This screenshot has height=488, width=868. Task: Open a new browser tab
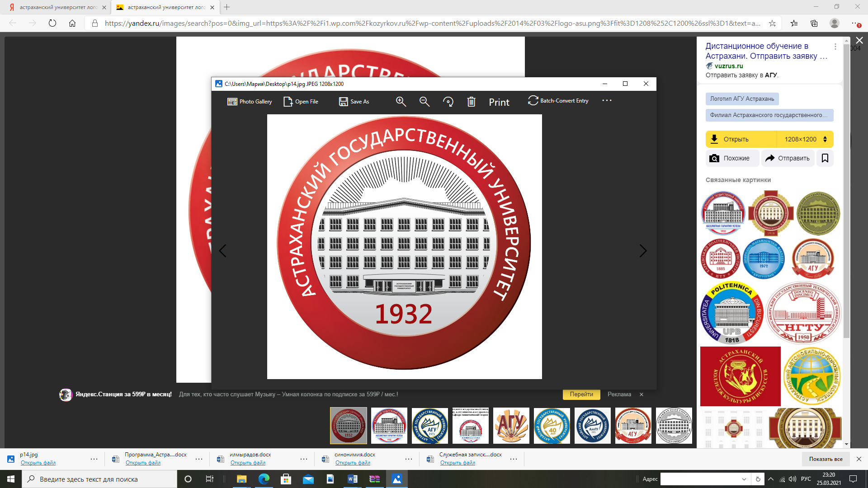227,7
